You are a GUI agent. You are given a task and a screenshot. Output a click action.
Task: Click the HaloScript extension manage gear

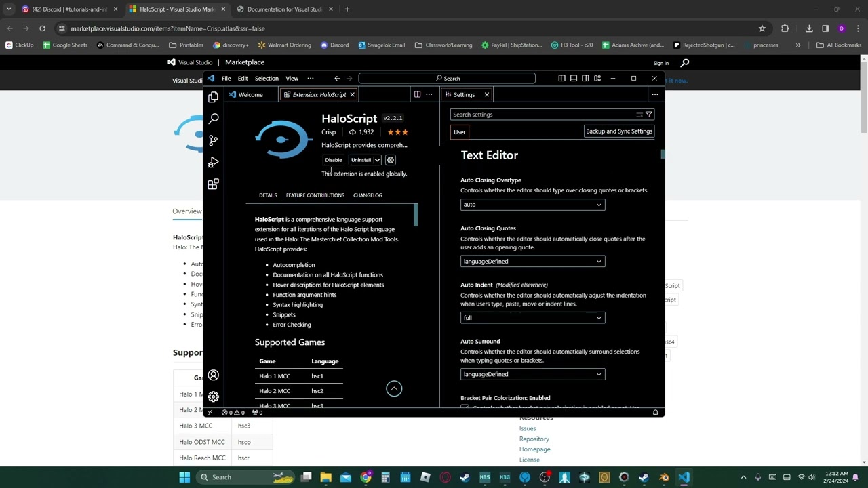tap(390, 160)
